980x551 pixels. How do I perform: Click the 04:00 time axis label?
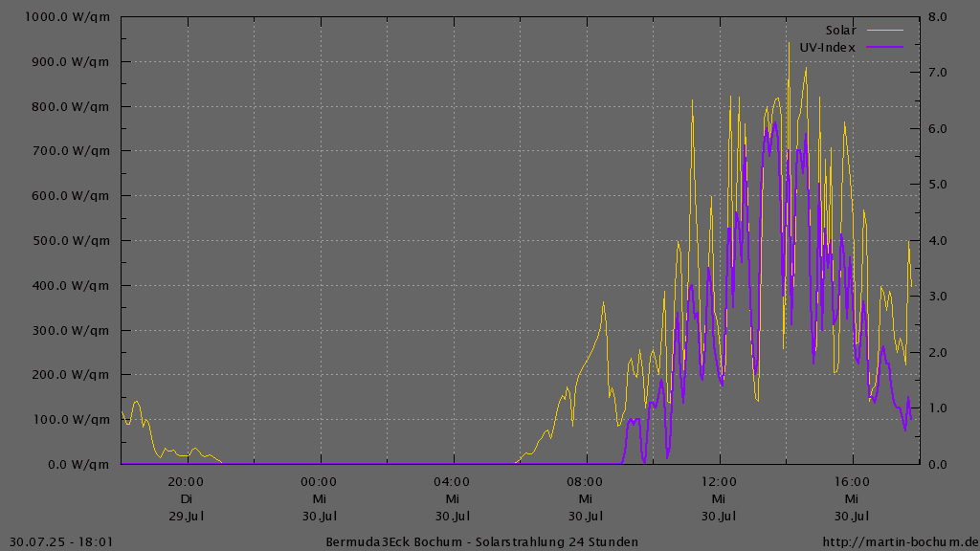point(452,482)
